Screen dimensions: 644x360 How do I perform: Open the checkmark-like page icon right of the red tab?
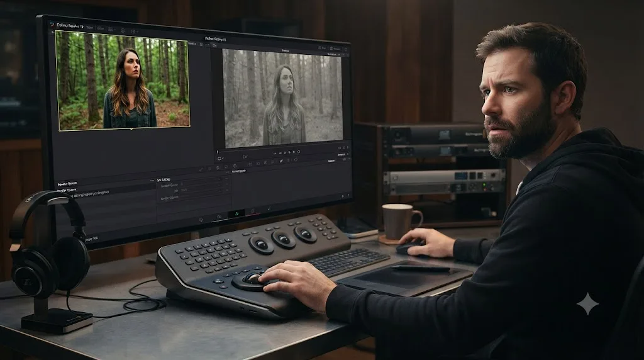point(269,208)
